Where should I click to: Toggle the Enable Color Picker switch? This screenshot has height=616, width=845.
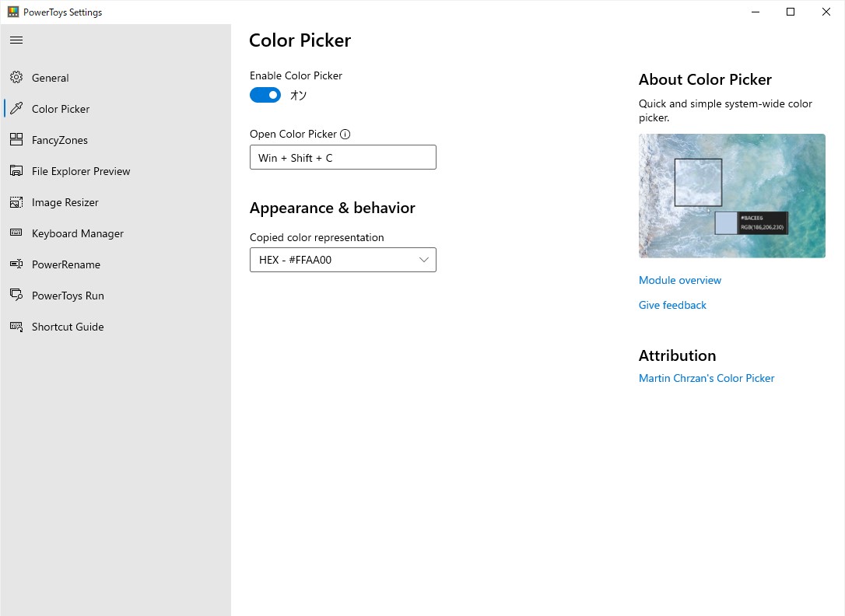[x=265, y=95]
